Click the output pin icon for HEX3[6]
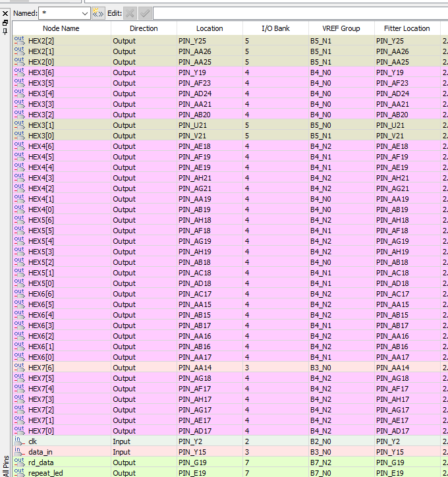The height and width of the screenshot is (477, 448). tap(20, 72)
